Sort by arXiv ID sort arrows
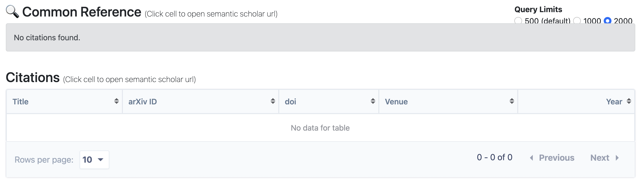Image resolution: width=644 pixels, height=184 pixels. pyautogui.click(x=273, y=101)
